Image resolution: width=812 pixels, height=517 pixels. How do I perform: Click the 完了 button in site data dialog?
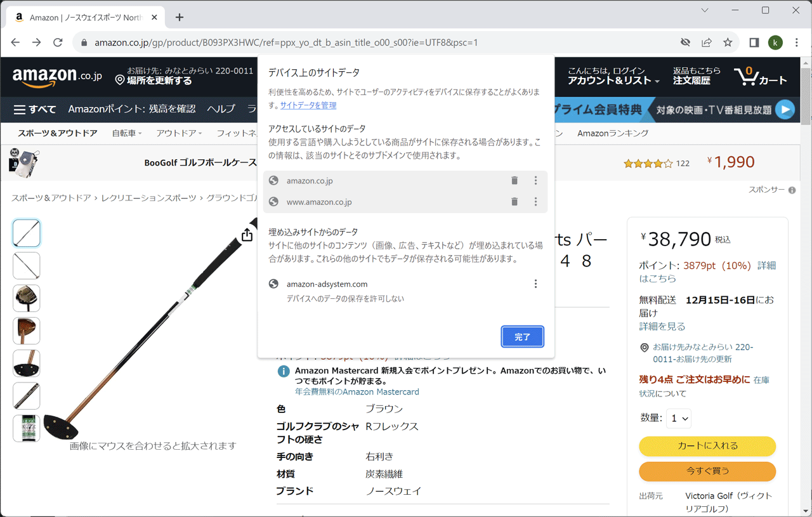click(x=523, y=337)
